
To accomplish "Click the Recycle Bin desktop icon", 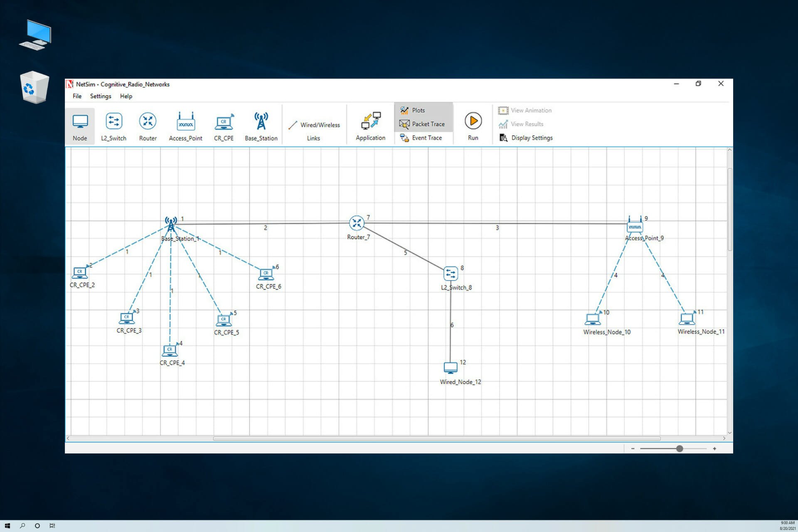I will click(x=34, y=87).
